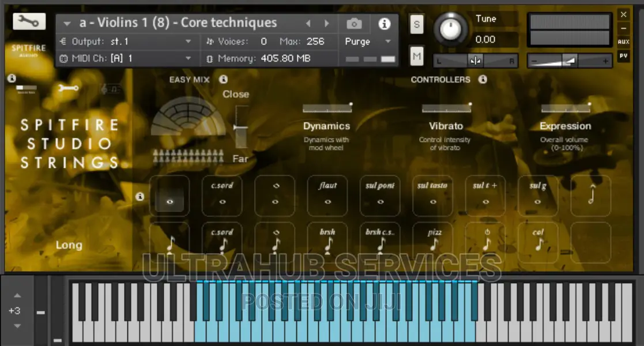Click the hall microphone position graphic
Screen dimensions: 644x346
pos(188,116)
